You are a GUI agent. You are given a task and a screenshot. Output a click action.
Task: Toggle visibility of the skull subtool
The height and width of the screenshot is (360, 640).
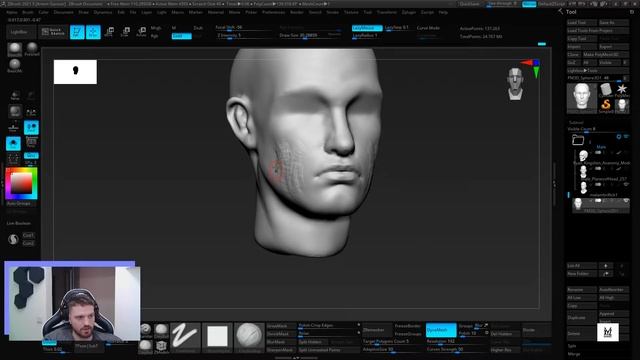coord(626,153)
